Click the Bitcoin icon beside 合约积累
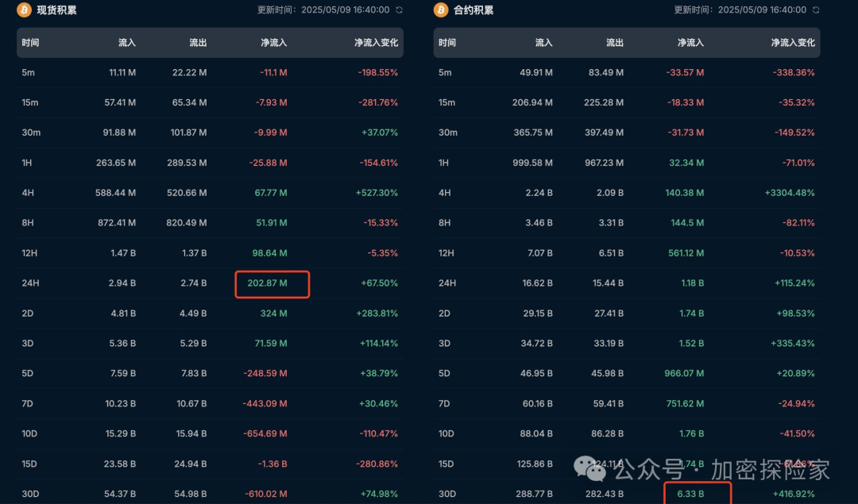Screen dimensions: 858x504 pyautogui.click(x=441, y=10)
